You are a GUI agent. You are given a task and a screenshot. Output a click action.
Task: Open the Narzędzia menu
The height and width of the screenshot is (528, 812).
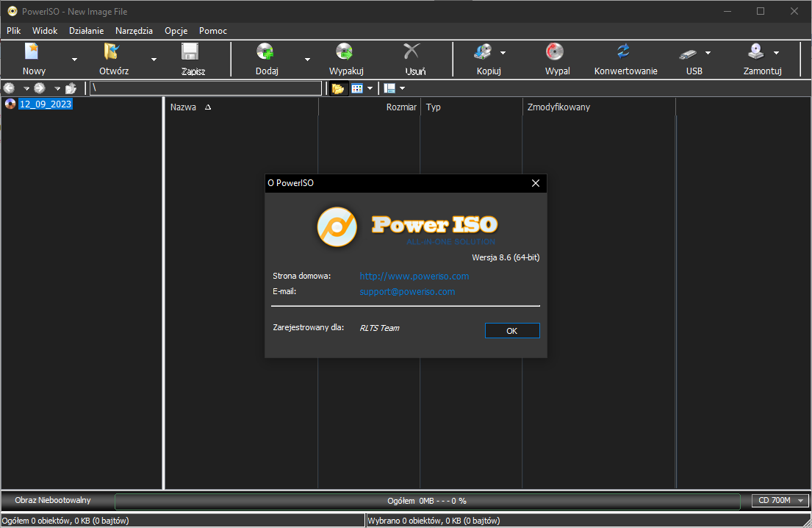coord(134,31)
